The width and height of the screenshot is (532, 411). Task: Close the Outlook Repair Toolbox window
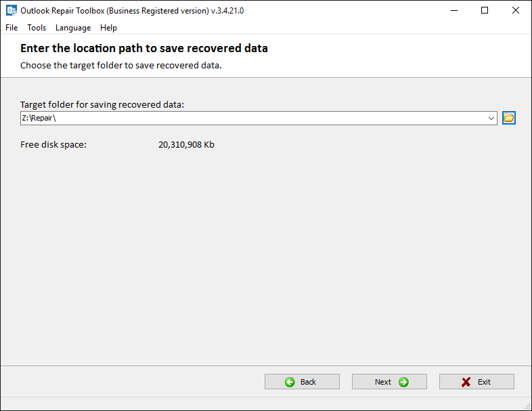[515, 11]
